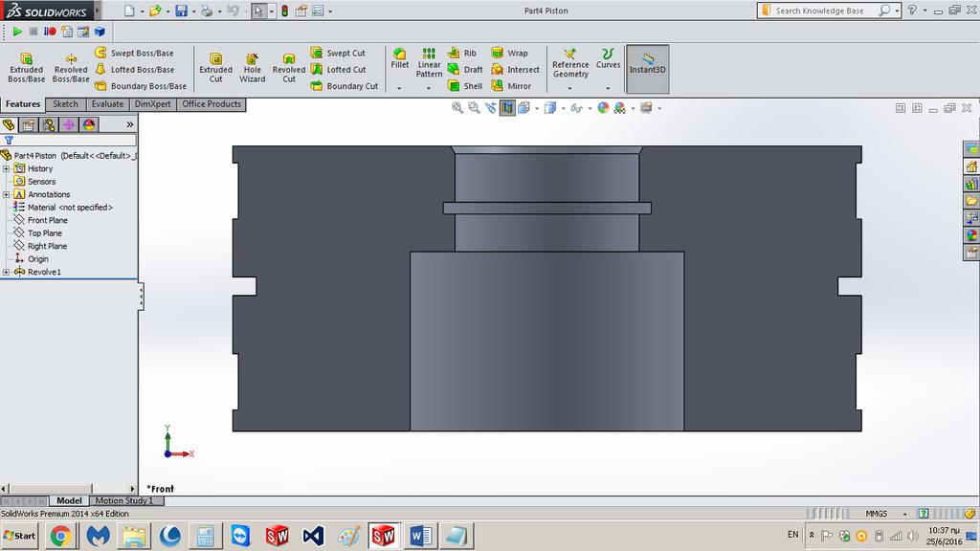Add a Rib feature
Screen dimensions: 980x551
pyautogui.click(x=462, y=54)
